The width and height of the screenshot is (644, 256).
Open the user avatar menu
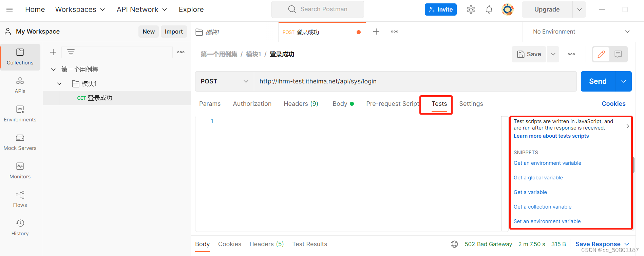pyautogui.click(x=508, y=9)
